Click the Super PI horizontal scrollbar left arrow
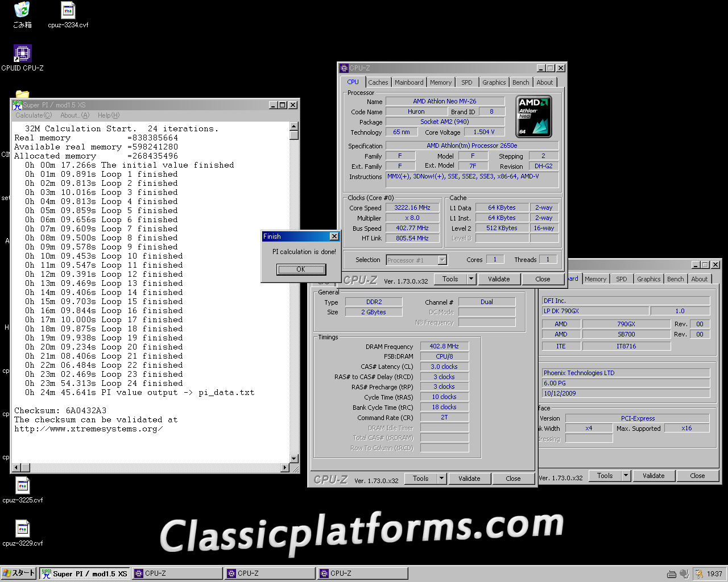The width and height of the screenshot is (728, 582). 16,468
